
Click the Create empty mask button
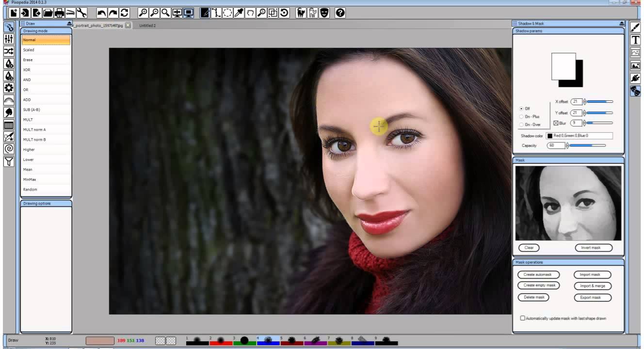pyautogui.click(x=539, y=286)
